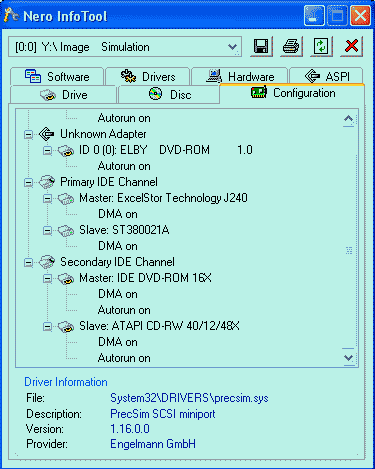This screenshot has width=375, height=469.
Task: Minimize the Nero InfoTool window
Action: pos(314,15)
